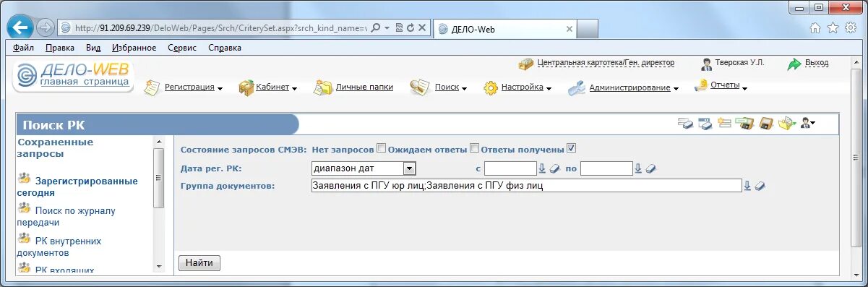The height and width of the screenshot is (287, 868).
Task: Click the picker arrow next to 'с' date field
Action: (x=542, y=168)
